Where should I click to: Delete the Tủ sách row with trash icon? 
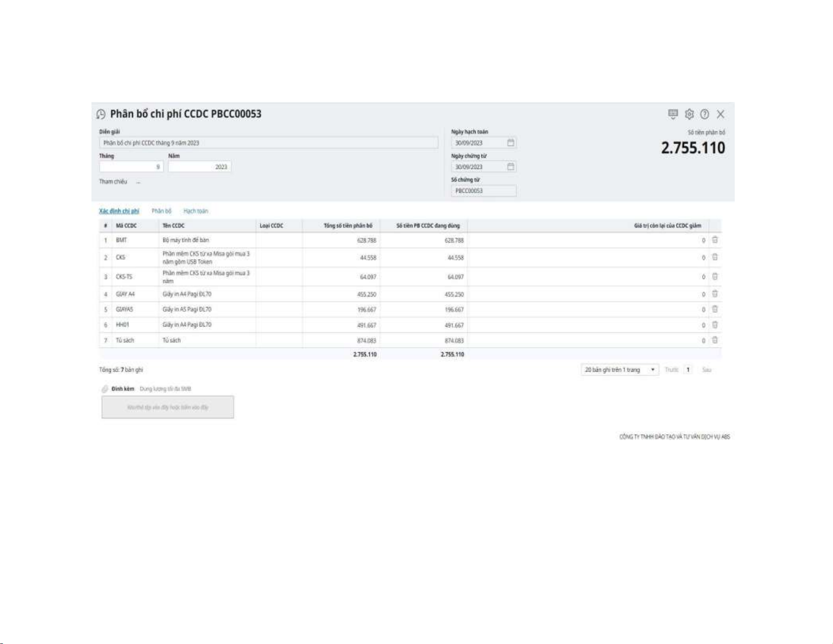715,340
